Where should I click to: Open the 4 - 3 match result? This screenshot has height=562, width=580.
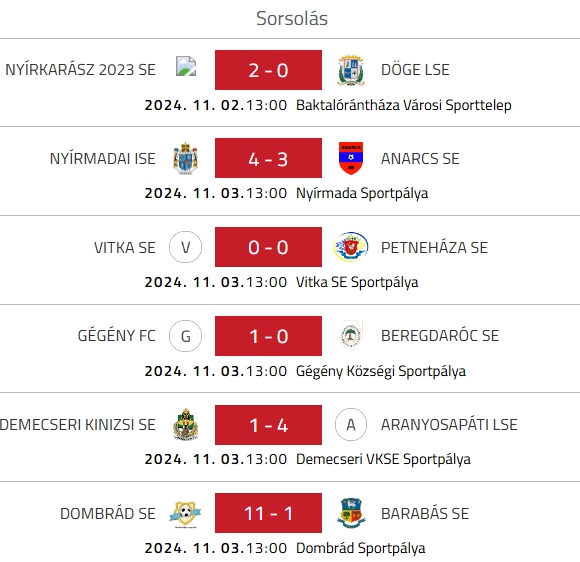(x=268, y=158)
